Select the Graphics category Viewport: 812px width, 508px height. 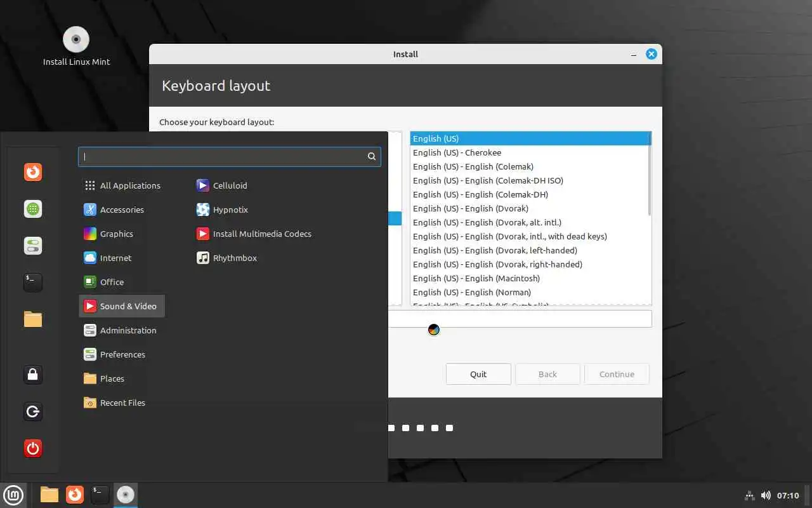[x=122, y=234]
